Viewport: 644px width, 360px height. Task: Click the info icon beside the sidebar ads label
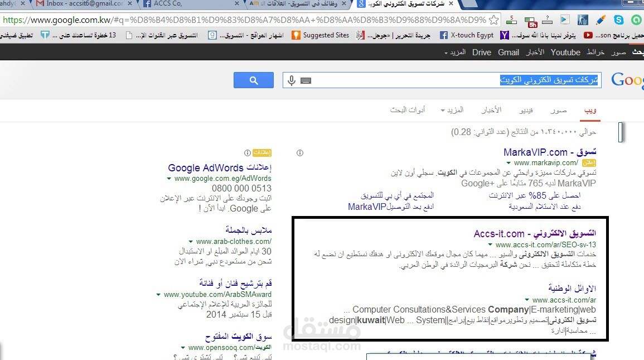(247, 153)
